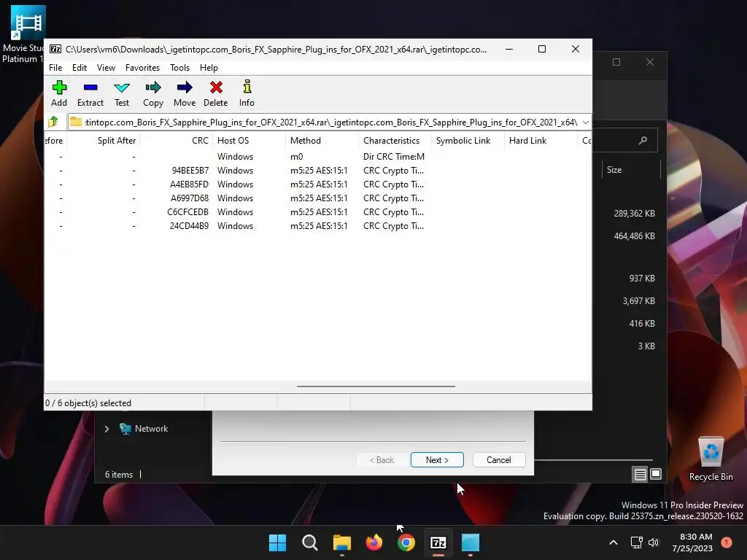Click the search icon in Explorer window
This screenshot has width=747, height=560.
click(643, 141)
